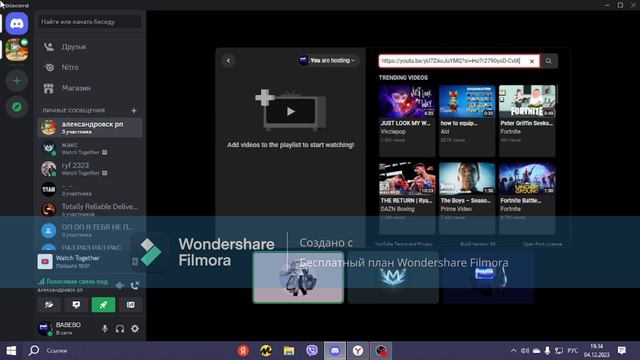Select THE RETURN | Rya... video
The width and height of the screenshot is (640, 360).
pos(407,198)
